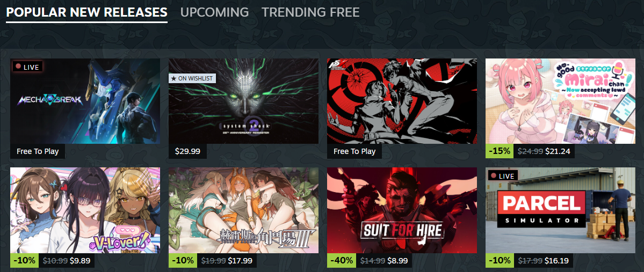Click the LIVE badge on Parcel Simulator
644x272 pixels.
point(503,175)
